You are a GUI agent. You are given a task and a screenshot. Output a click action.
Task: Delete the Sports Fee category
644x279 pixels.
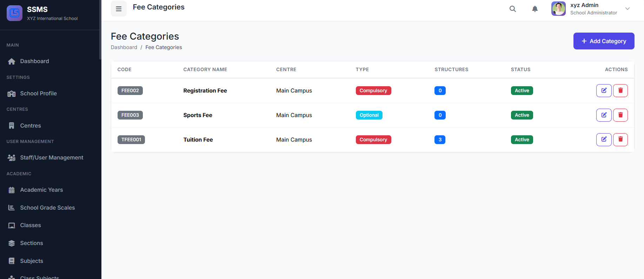point(620,115)
